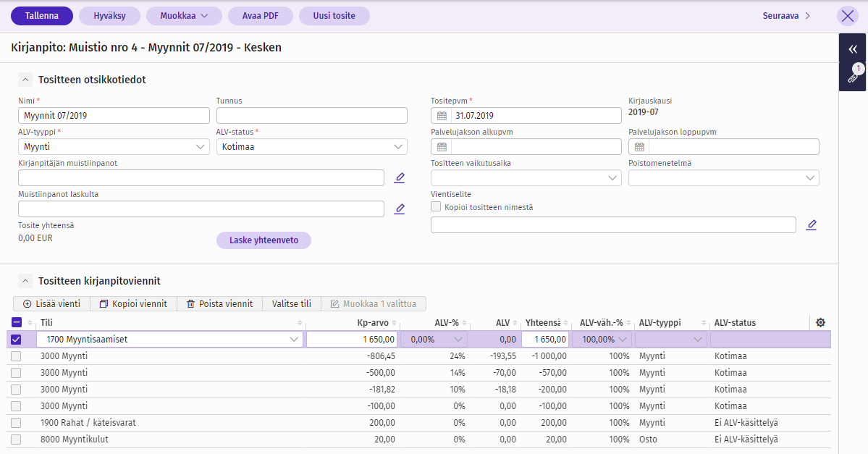Collapse the Tositteen kirjanpitoviennit section
This screenshot has height=454, width=868.
(x=25, y=281)
